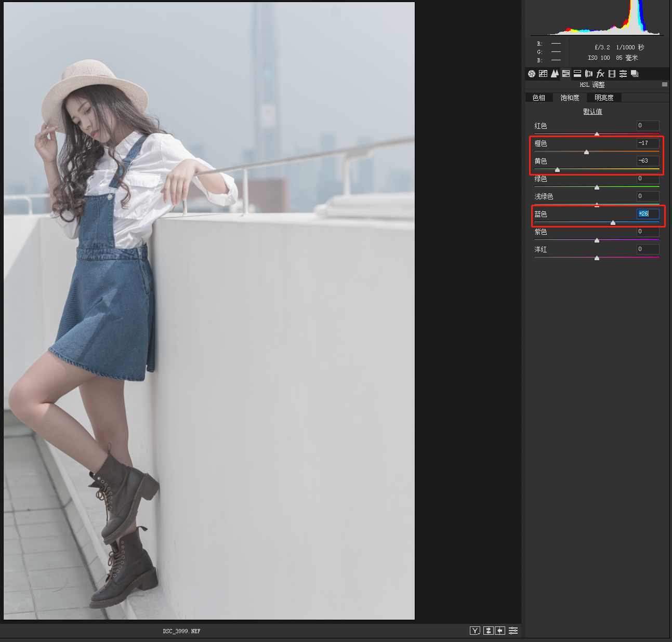
Task: Click the f/3.2 aperture readout
Action: (x=602, y=47)
